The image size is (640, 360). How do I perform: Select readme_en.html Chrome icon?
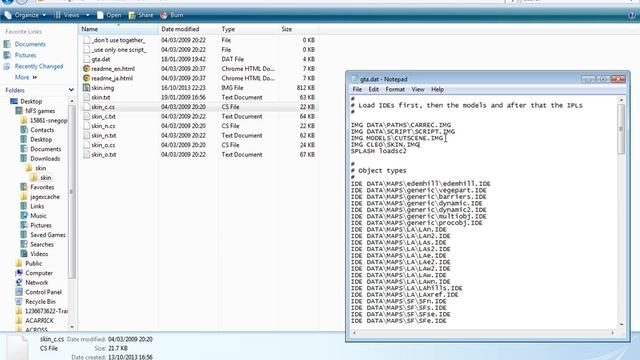86,69
